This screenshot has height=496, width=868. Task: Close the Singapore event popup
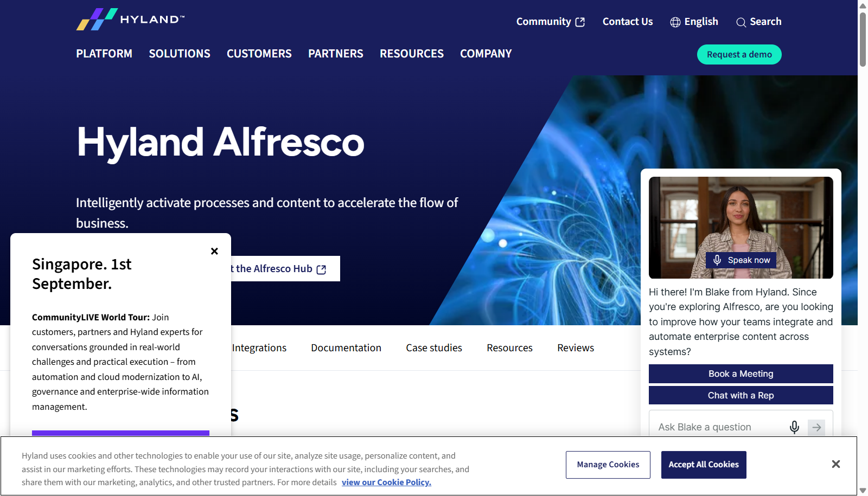tap(214, 251)
